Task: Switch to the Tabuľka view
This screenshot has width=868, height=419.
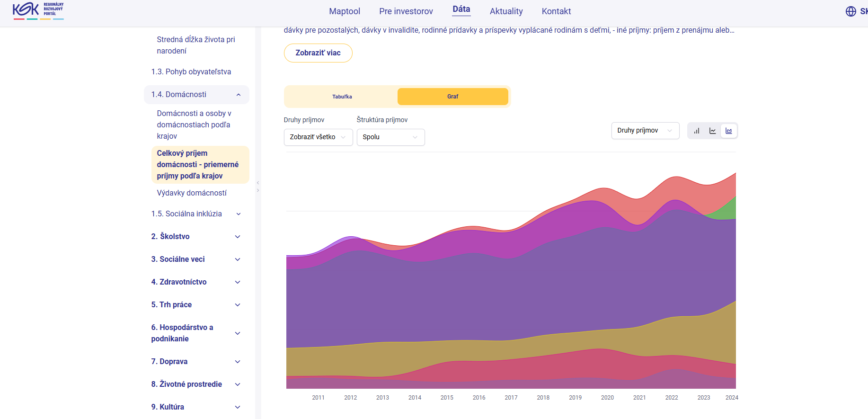Action: (x=342, y=97)
